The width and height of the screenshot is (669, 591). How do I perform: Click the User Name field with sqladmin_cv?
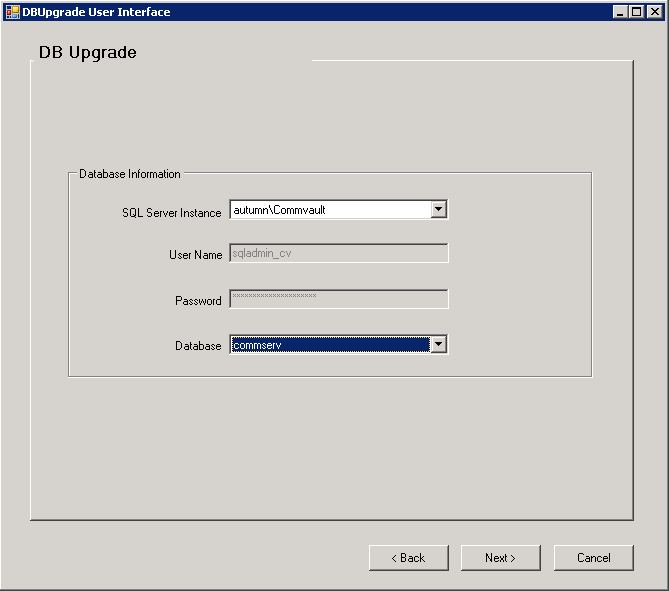coord(338,254)
